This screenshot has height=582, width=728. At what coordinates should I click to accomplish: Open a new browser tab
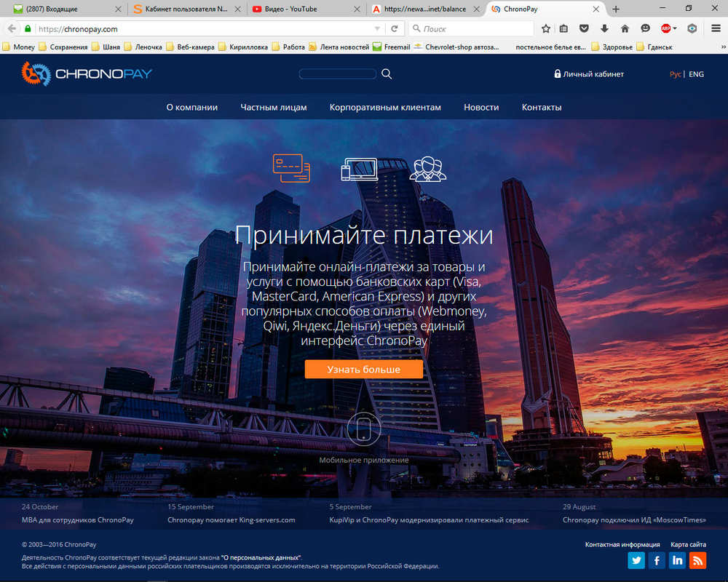616,9
